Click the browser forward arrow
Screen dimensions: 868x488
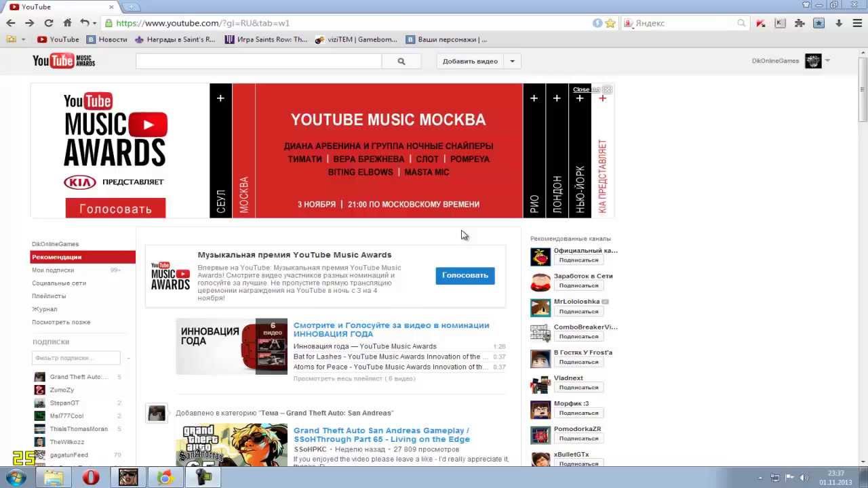point(29,23)
